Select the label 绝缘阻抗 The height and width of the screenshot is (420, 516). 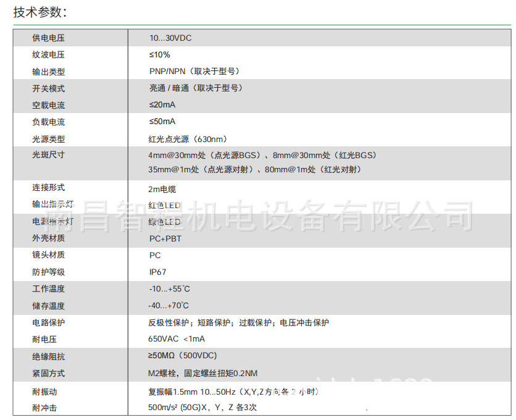click(x=48, y=357)
